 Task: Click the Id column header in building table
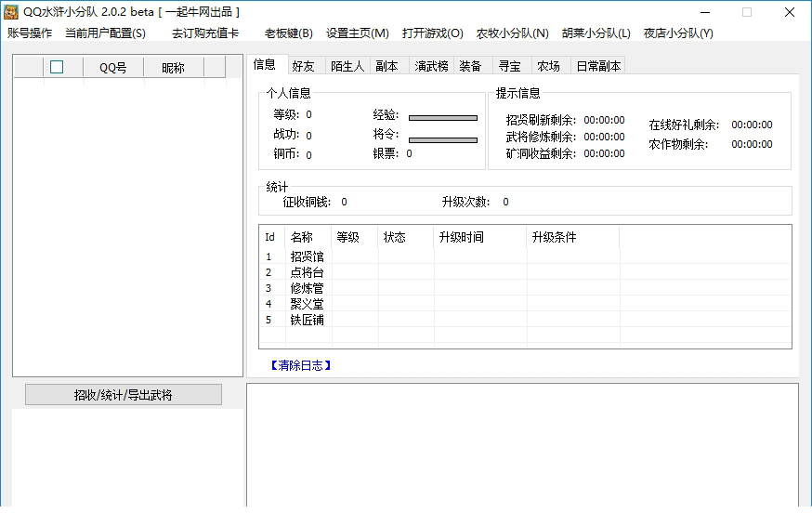point(272,237)
